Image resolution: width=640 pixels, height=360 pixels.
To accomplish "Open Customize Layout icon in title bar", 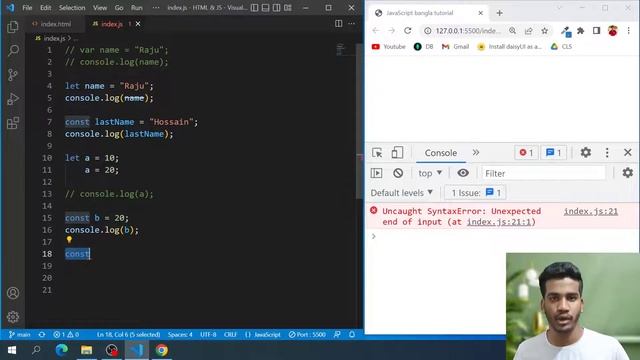I will (288, 8).
